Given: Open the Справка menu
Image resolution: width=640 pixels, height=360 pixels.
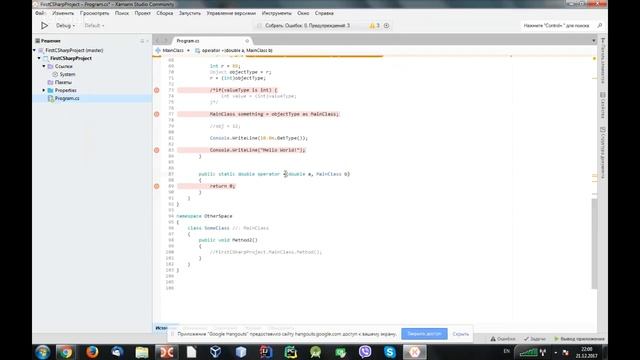Looking at the screenshot, I should (x=324, y=13).
